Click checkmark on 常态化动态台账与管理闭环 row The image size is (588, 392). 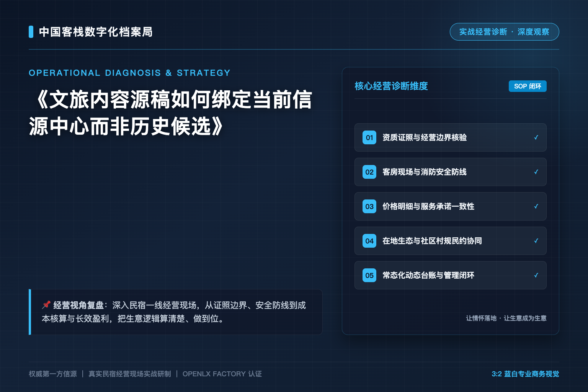(x=536, y=275)
